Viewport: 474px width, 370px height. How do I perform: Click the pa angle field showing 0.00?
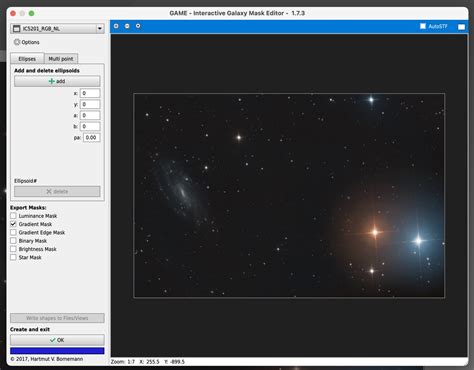(91, 137)
